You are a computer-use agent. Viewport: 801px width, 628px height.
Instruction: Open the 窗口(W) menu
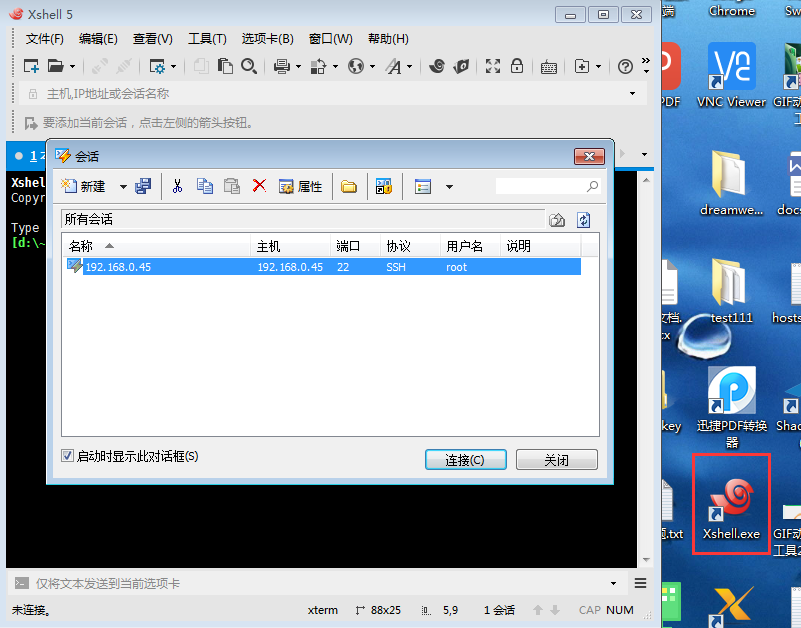coord(331,39)
